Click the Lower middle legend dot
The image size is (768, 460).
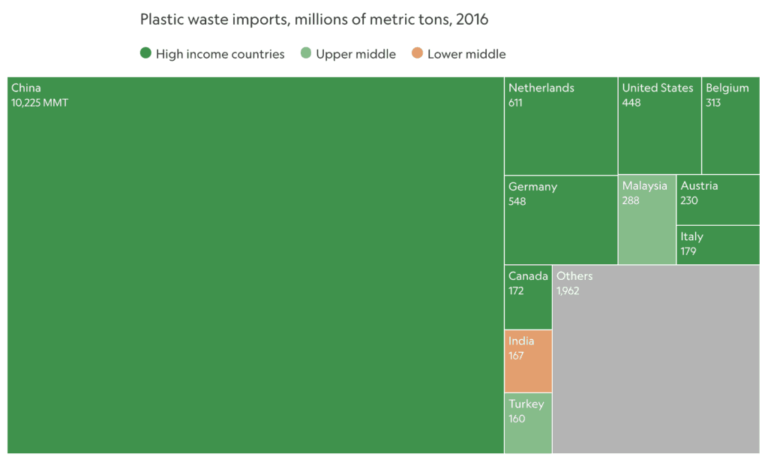pyautogui.click(x=417, y=54)
